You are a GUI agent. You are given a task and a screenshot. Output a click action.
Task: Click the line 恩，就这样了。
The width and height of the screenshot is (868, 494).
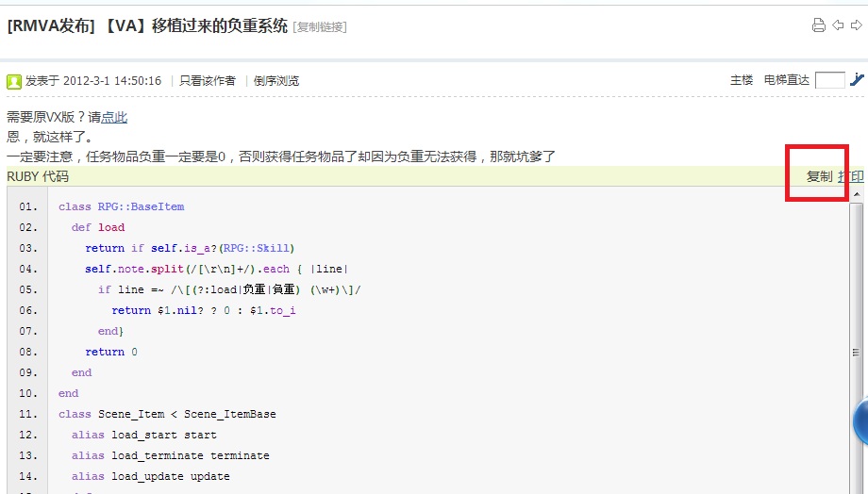50,137
